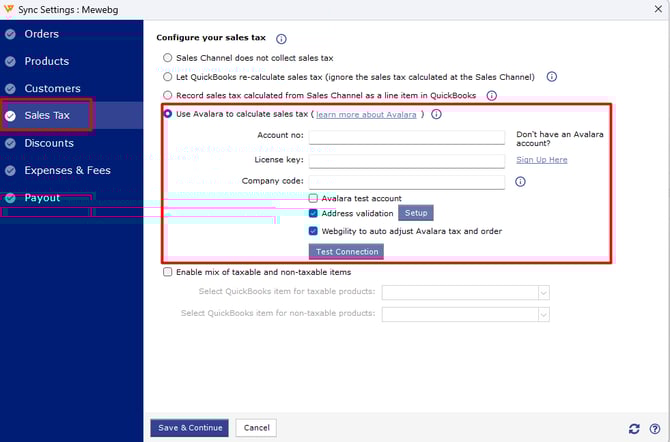Uncheck the Address validation checkbox

pyautogui.click(x=313, y=213)
